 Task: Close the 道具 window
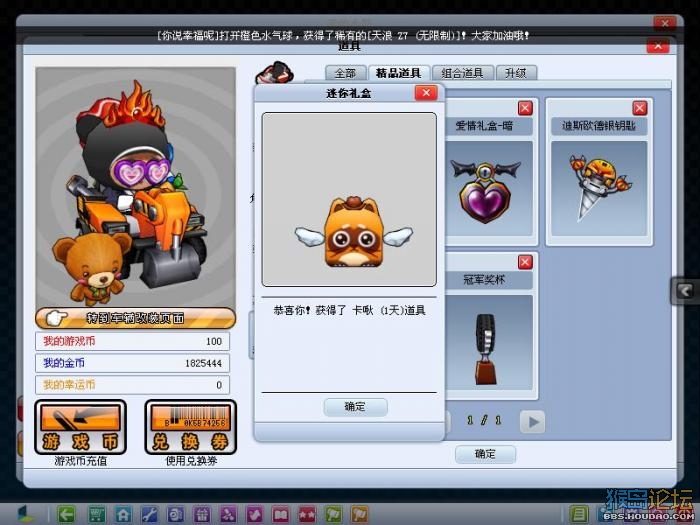tap(658, 46)
